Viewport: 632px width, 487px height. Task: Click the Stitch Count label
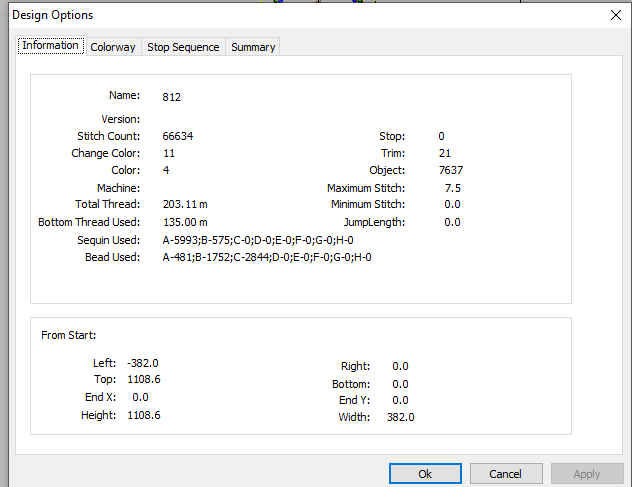[x=109, y=136]
